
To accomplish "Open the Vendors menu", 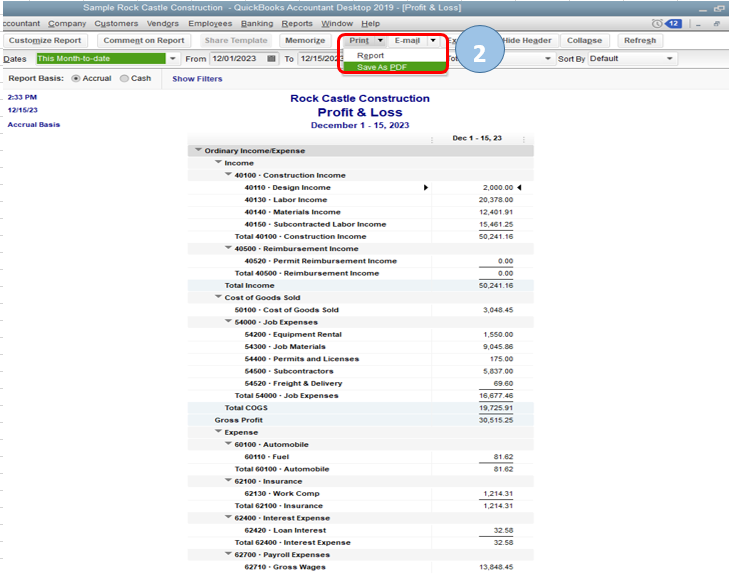I will 163,23.
